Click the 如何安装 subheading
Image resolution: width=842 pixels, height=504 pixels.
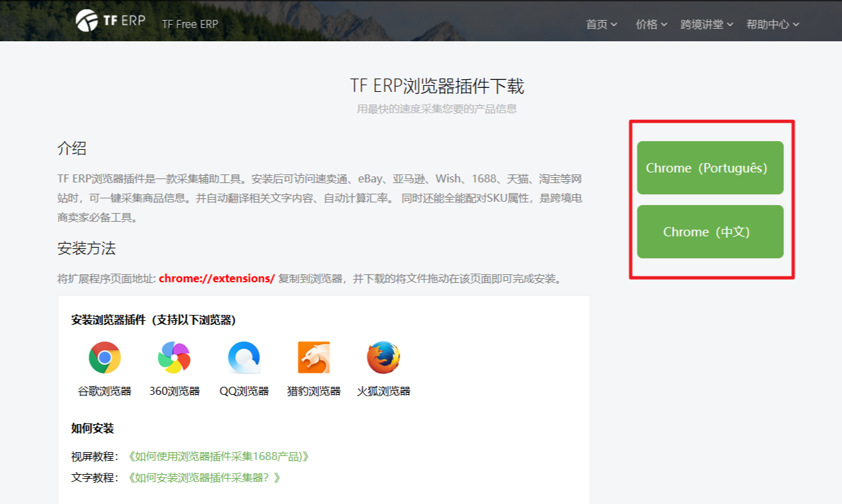click(x=93, y=428)
